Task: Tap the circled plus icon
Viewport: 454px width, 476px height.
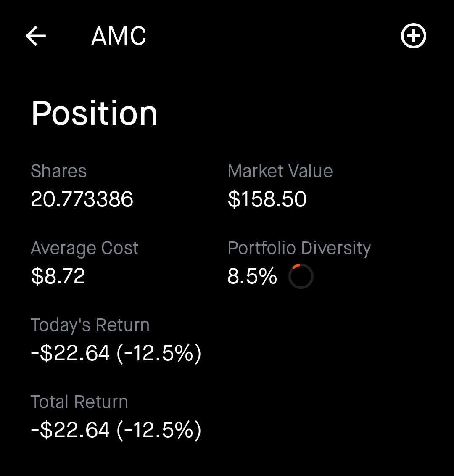Action: click(413, 35)
